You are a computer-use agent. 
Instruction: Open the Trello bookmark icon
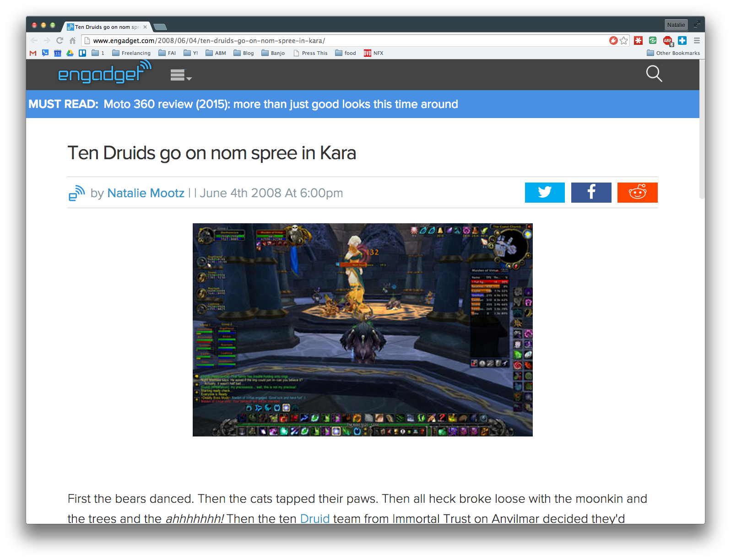82,53
